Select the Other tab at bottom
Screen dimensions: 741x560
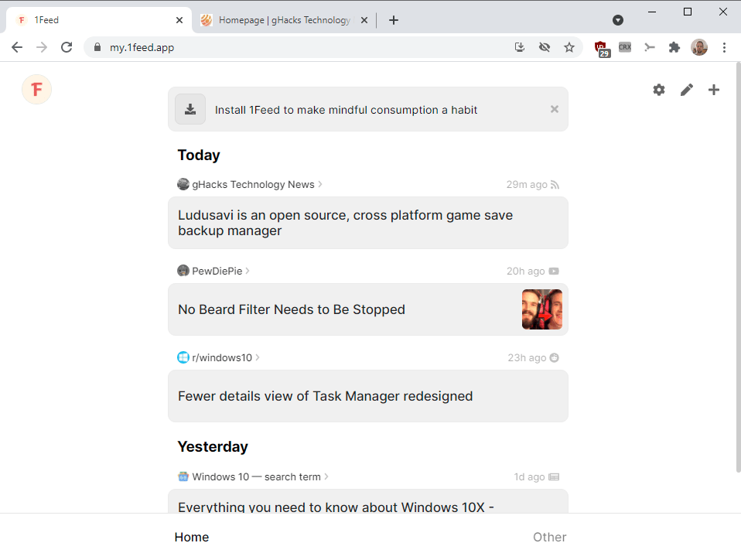[x=549, y=537]
